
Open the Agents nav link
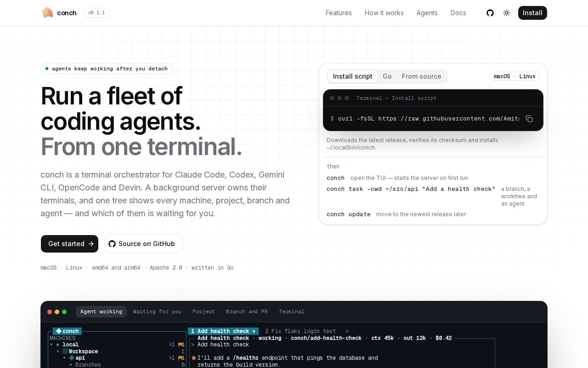(x=427, y=13)
